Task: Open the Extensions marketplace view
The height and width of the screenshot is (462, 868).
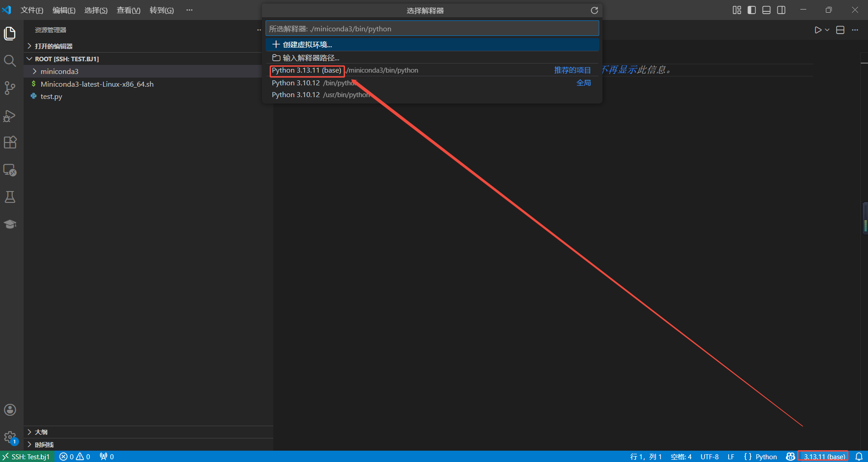Action: point(10,143)
